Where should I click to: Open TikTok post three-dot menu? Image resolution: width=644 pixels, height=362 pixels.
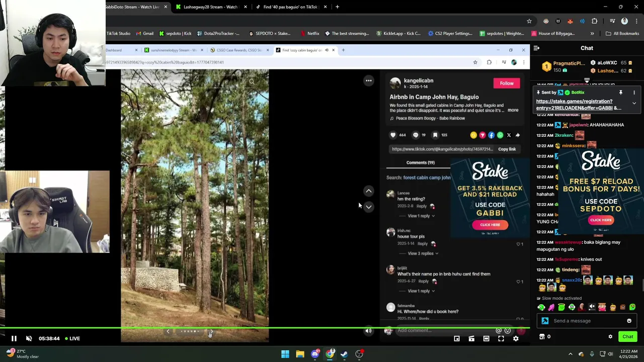(369, 80)
